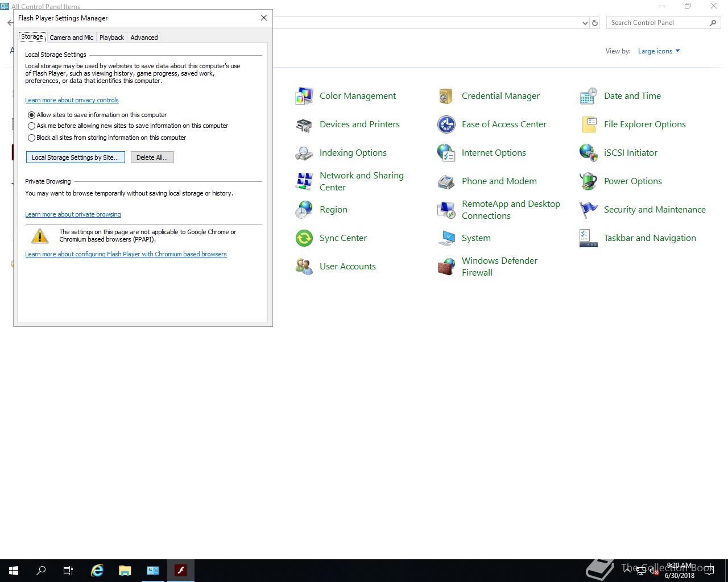Open Learn more about privacy controls link
The image size is (728, 582).
tap(72, 100)
